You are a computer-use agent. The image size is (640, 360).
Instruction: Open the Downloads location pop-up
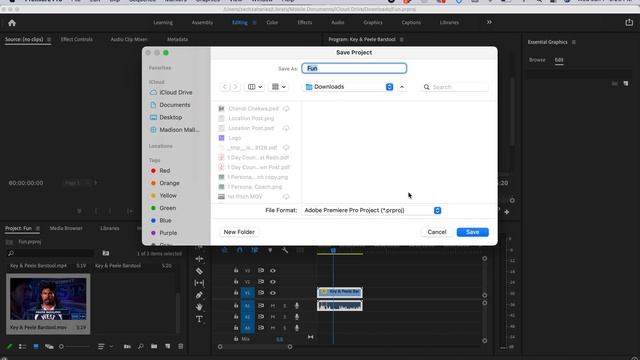pyautogui.click(x=349, y=87)
